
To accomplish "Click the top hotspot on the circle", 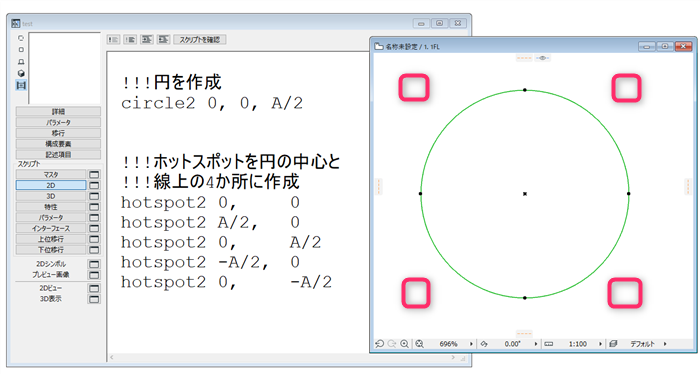I will click(525, 90).
